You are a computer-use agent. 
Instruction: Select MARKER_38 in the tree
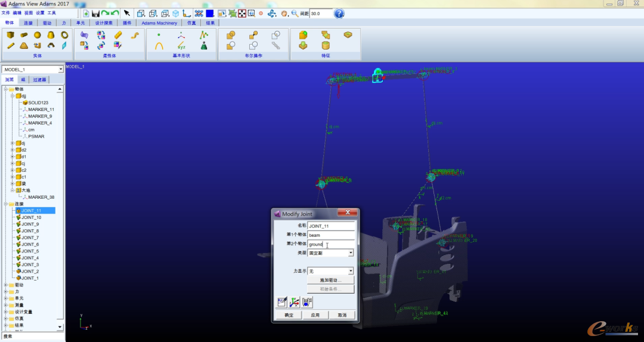tap(41, 198)
